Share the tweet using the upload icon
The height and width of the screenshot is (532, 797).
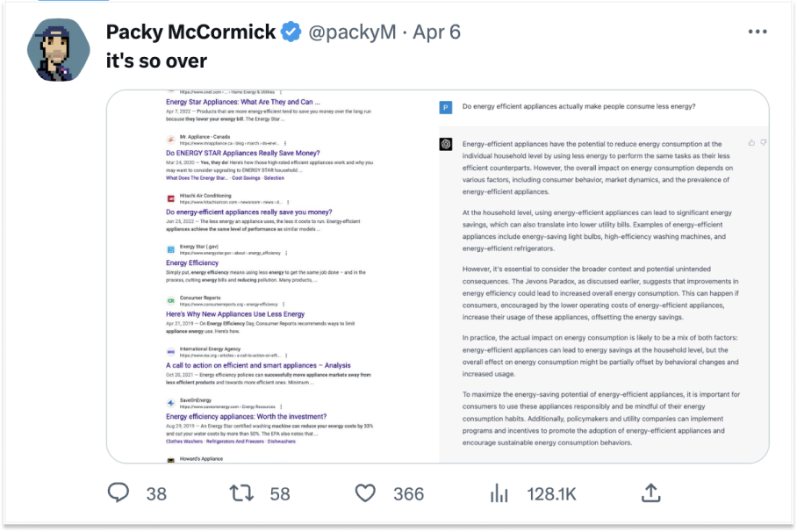coord(650,493)
